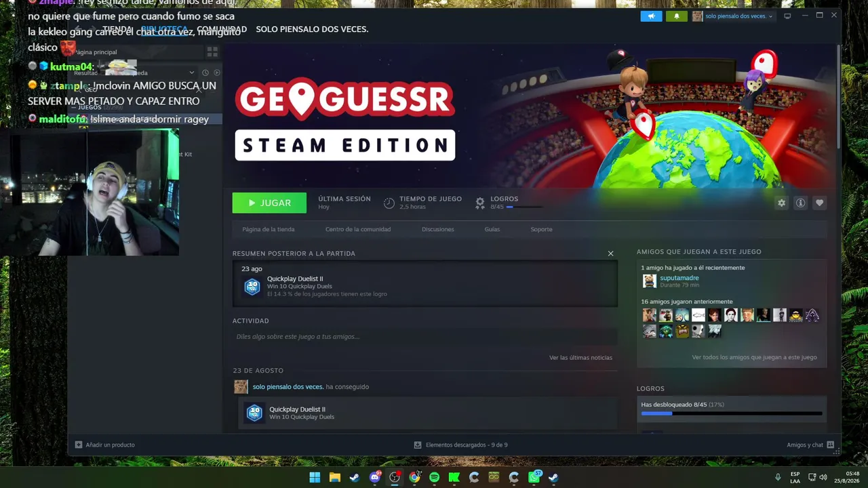Open Spotify from the taskbar
Viewport: 868px width, 488px height.
(x=434, y=477)
